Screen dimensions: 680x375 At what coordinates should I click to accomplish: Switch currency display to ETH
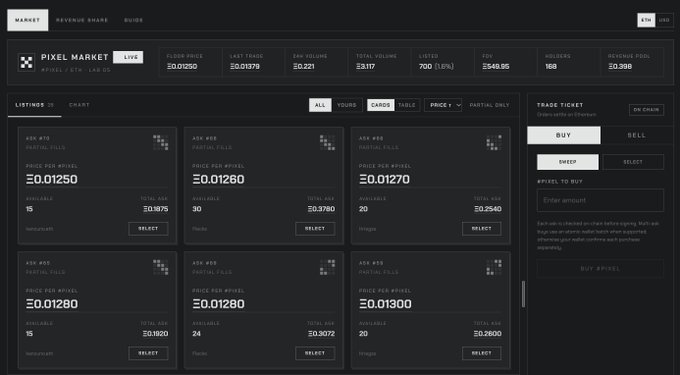(646, 20)
